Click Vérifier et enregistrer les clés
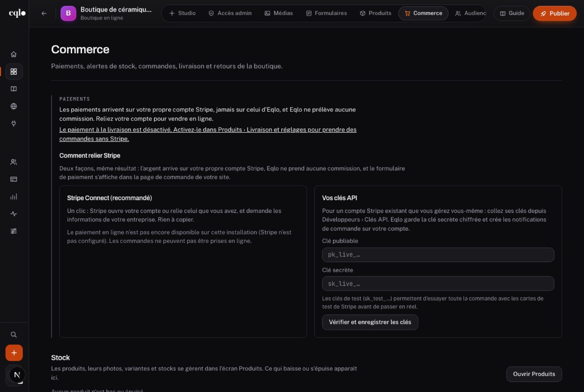Image resolution: width=584 pixels, height=392 pixels. pos(370,322)
